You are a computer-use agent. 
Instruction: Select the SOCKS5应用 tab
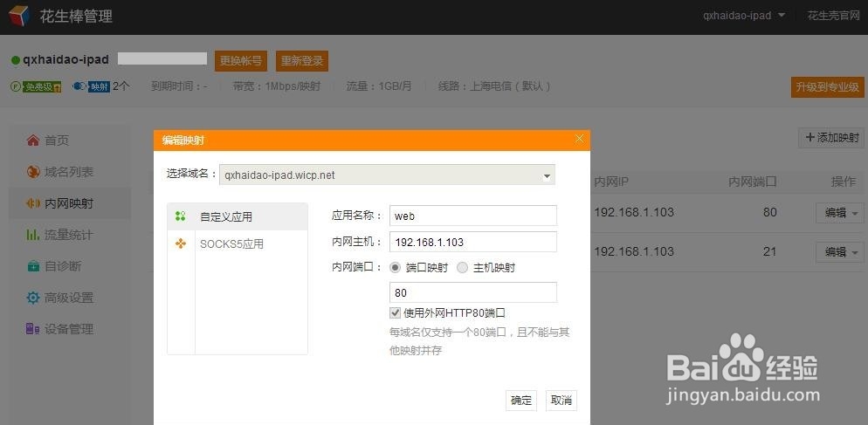click(x=238, y=243)
